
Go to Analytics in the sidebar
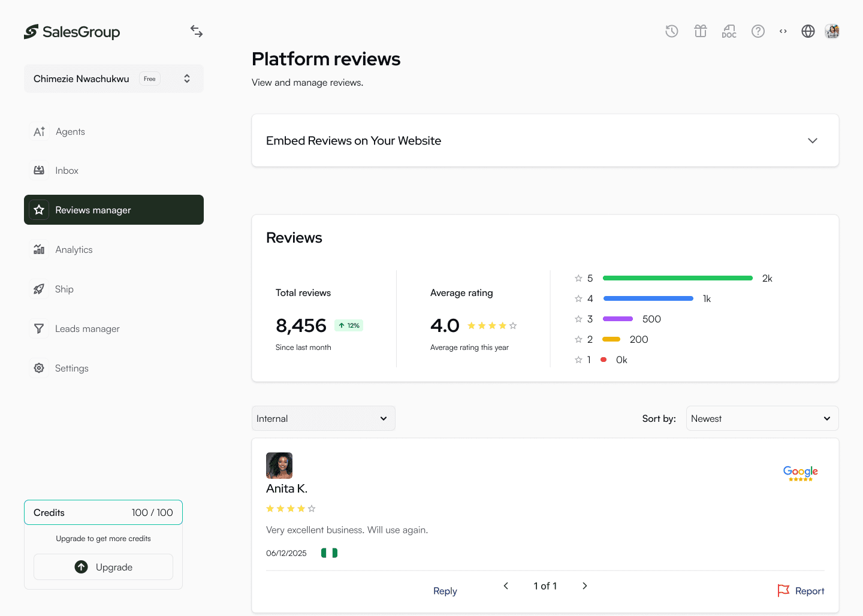coord(74,250)
